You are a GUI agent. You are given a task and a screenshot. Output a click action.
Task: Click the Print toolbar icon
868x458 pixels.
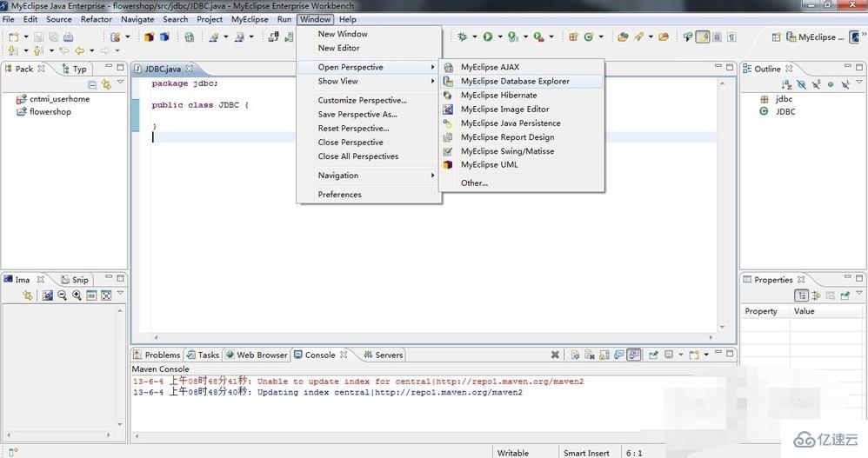pos(68,37)
